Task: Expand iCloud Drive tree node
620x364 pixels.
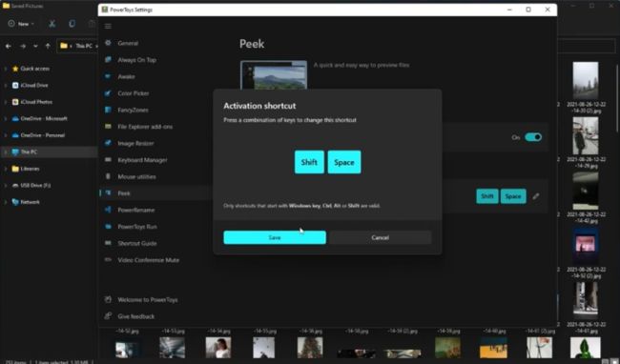Action: pyautogui.click(x=6, y=85)
